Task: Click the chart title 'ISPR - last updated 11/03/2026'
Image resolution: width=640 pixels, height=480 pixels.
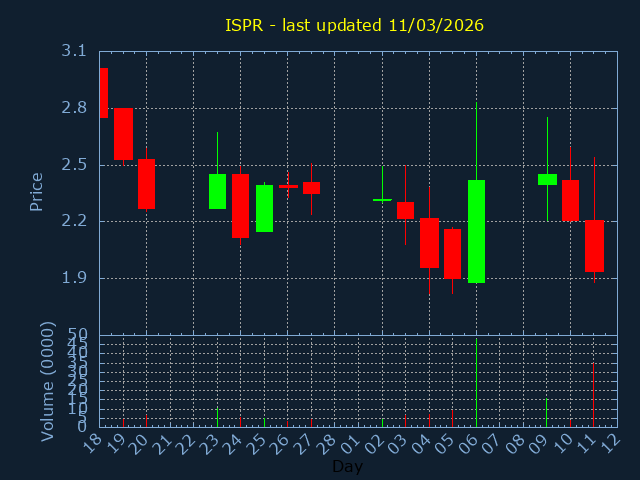Action: [354, 25]
